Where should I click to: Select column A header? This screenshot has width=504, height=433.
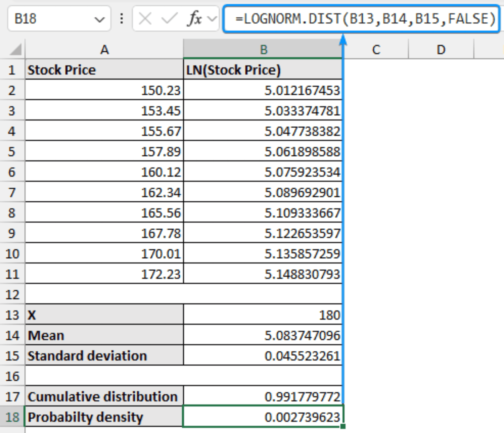[104, 50]
